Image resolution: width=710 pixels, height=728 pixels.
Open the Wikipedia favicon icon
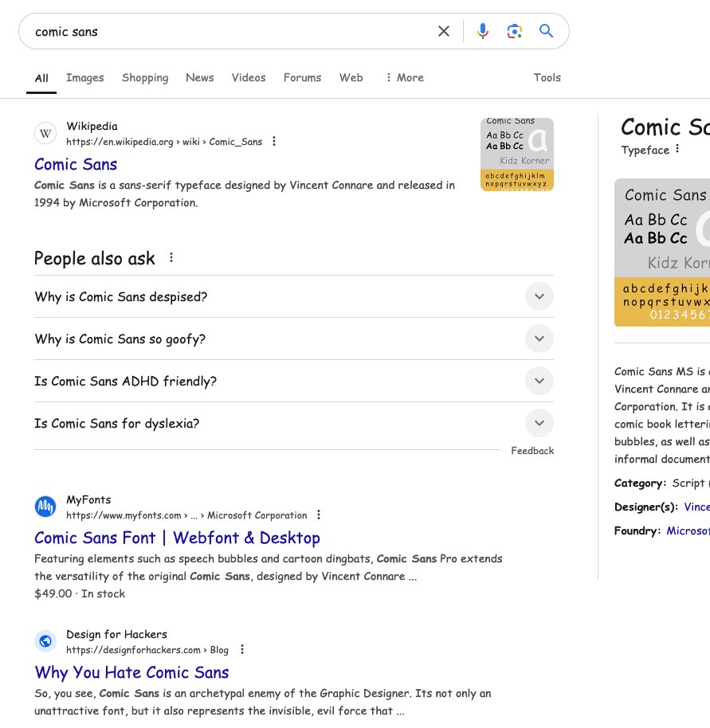click(x=45, y=134)
